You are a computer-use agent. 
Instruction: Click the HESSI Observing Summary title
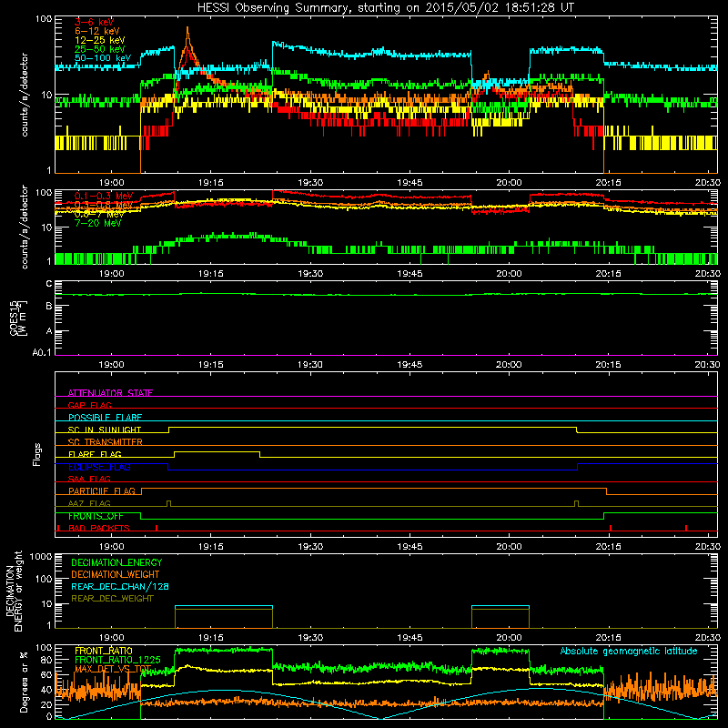(x=386, y=8)
